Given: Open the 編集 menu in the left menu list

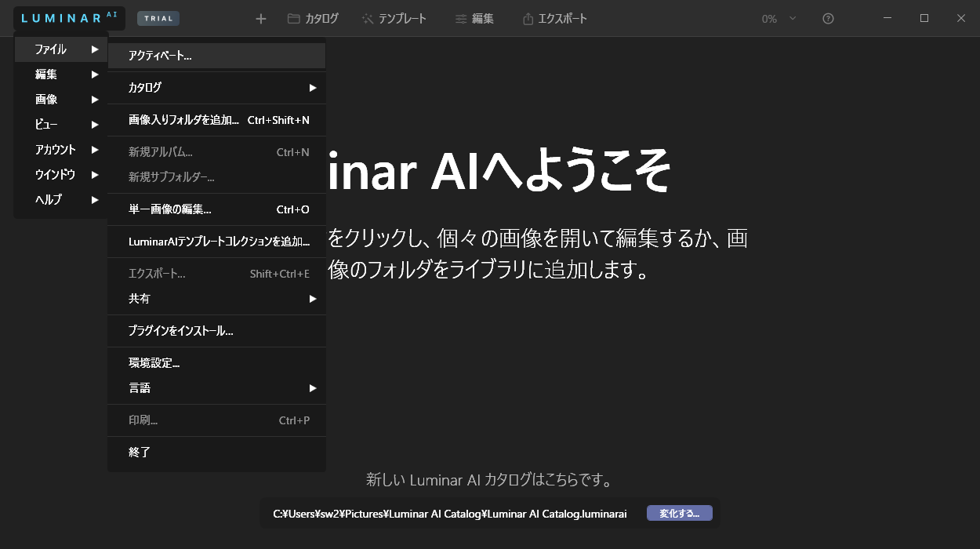Looking at the screenshot, I should pyautogui.click(x=61, y=75).
